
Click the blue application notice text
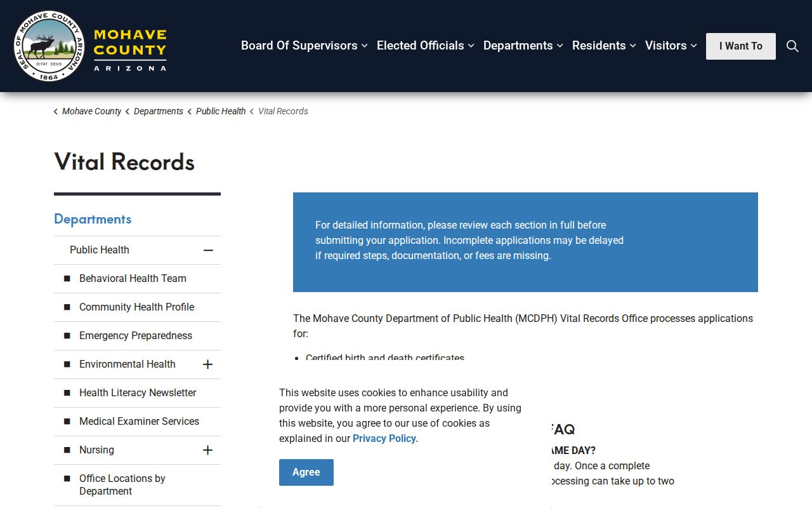[x=469, y=240]
